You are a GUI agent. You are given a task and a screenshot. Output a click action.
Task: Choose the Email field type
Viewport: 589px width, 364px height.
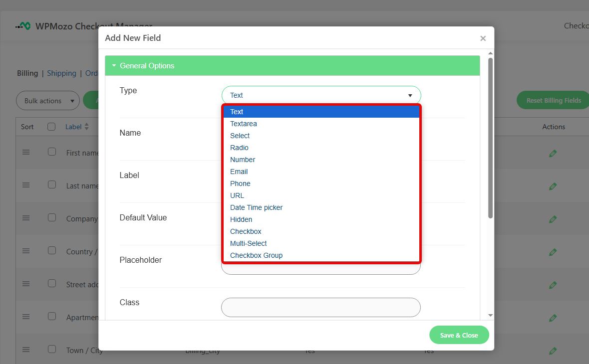pyautogui.click(x=321, y=172)
